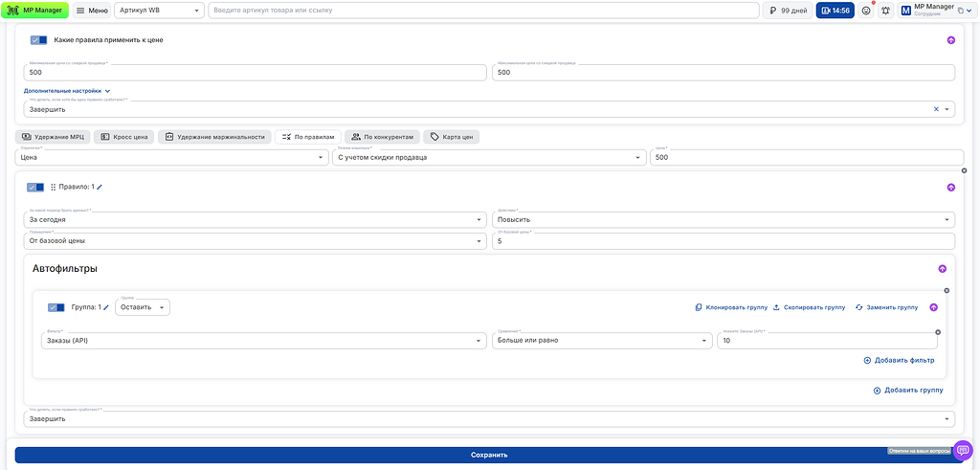Remove the Заказы (API) filter row with X icon
The width and height of the screenshot is (980, 470).
coord(938,332)
